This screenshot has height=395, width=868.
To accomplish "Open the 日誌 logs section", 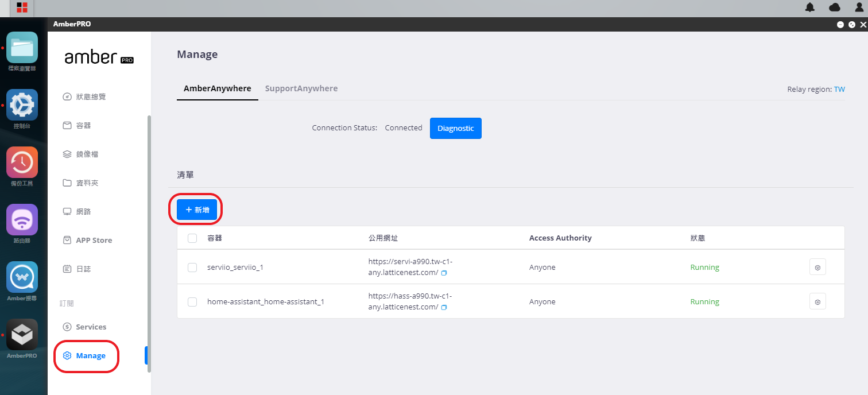I will tap(77, 269).
